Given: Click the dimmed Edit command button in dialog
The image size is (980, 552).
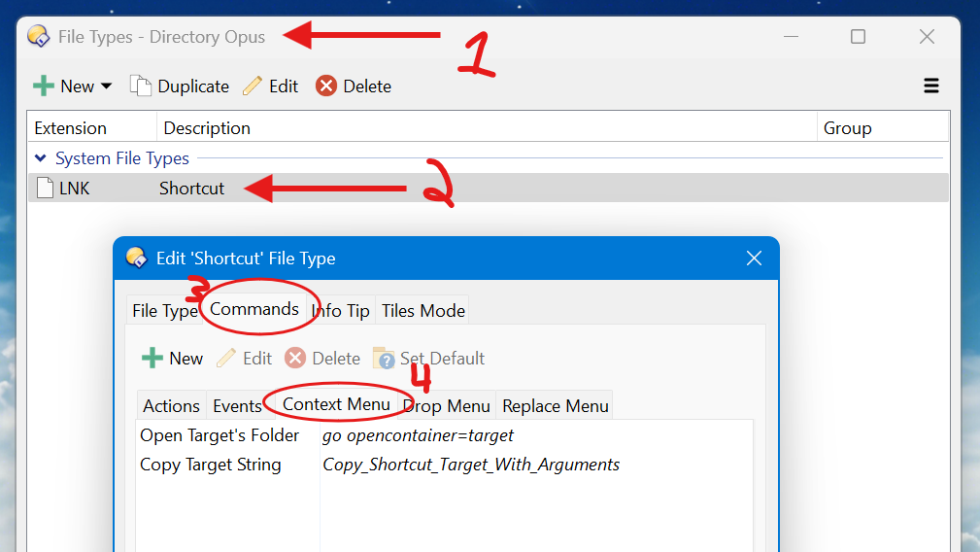Looking at the screenshot, I should [x=245, y=359].
